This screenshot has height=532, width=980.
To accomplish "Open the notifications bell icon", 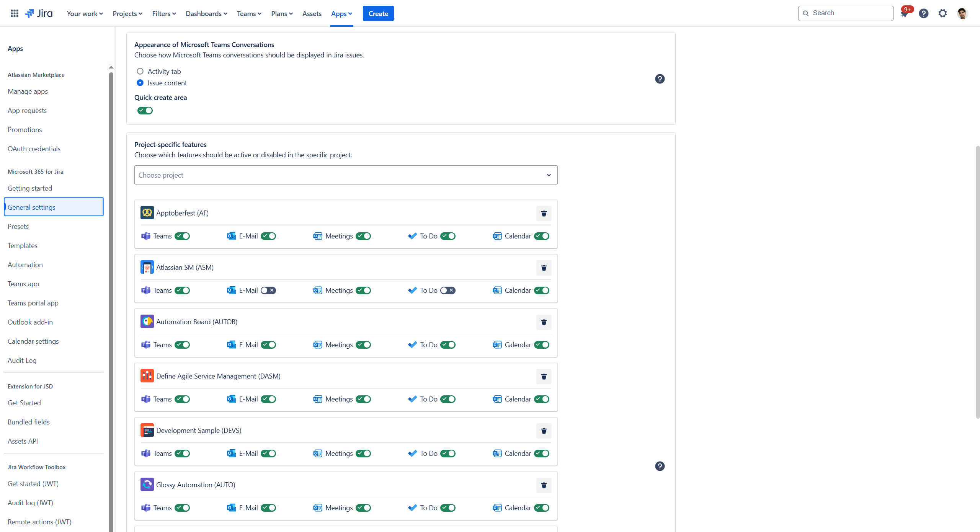I will [x=905, y=14].
